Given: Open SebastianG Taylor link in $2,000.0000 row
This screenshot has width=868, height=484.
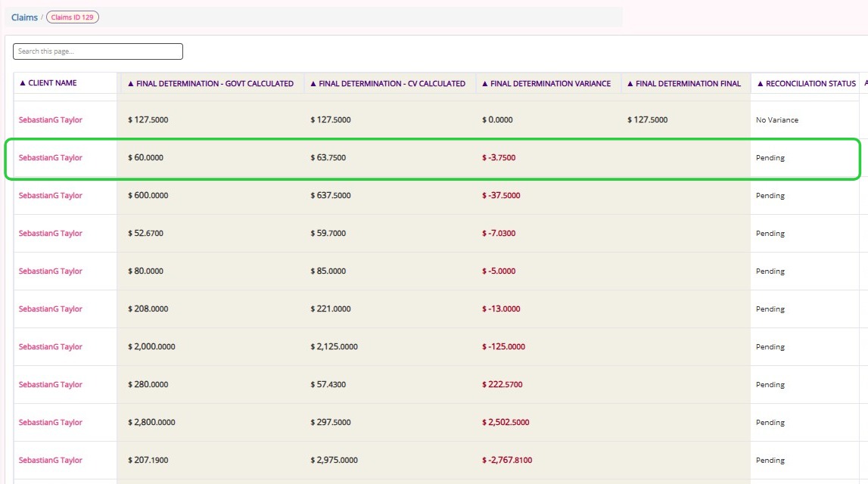Looking at the screenshot, I should tap(51, 347).
